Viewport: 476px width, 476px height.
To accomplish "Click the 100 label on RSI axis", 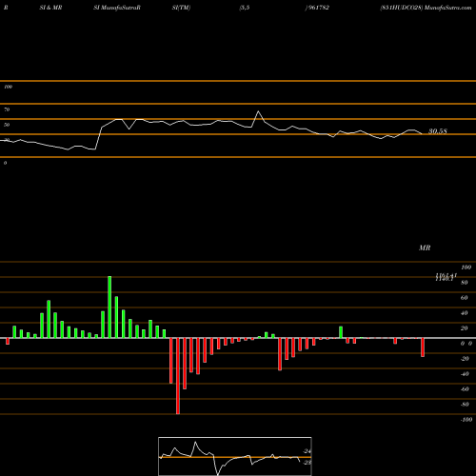I will point(8,87).
